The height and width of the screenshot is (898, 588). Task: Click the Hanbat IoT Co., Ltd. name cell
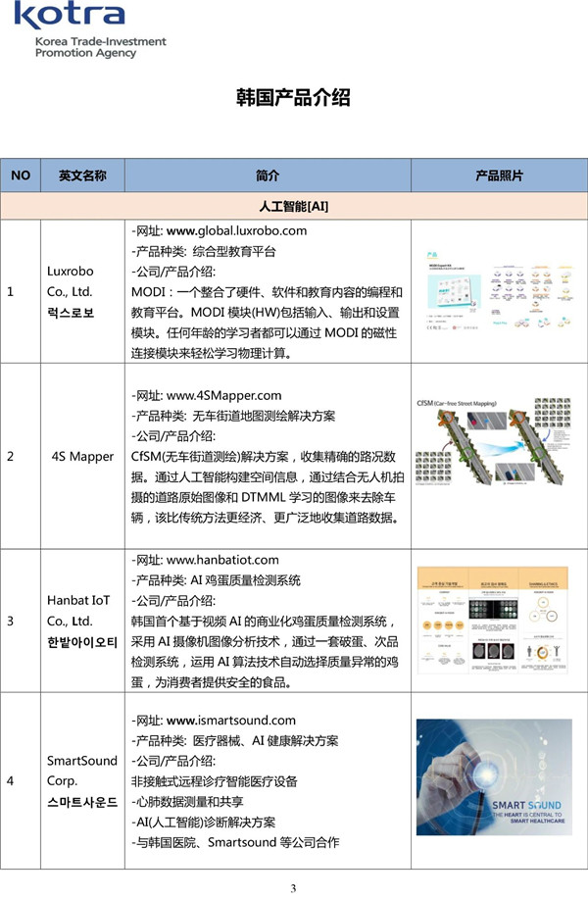click(82, 621)
